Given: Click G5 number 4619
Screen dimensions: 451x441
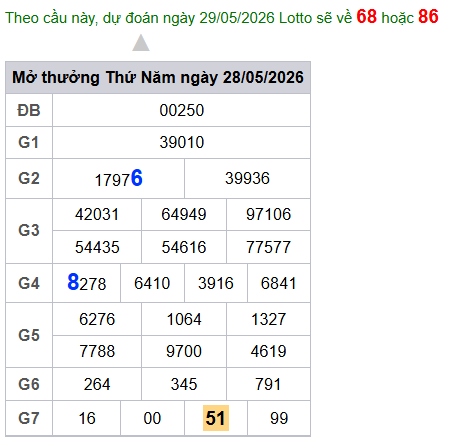Looking at the screenshot, I should 269,351.
